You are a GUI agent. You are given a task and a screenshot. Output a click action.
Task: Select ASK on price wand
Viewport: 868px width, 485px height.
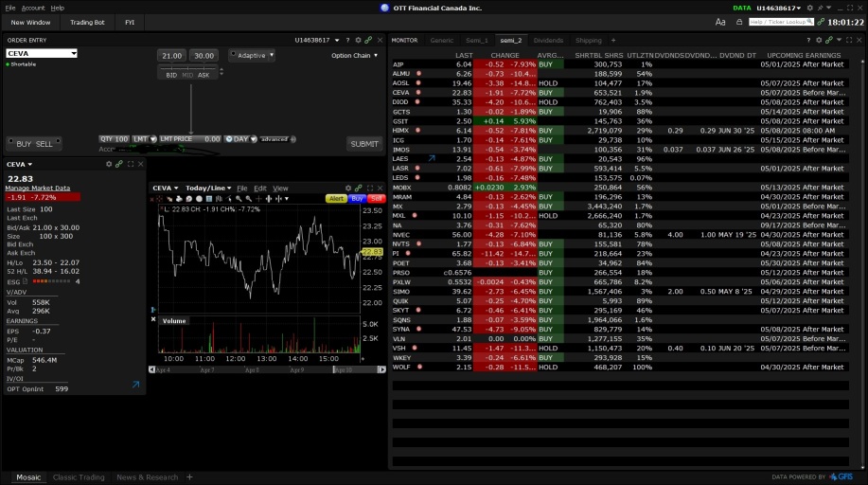[204, 75]
